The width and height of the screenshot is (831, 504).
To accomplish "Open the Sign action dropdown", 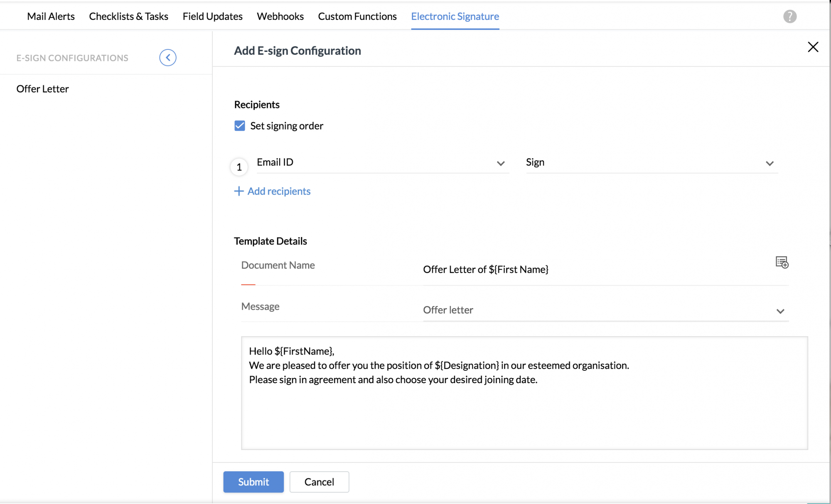I will 651,163.
